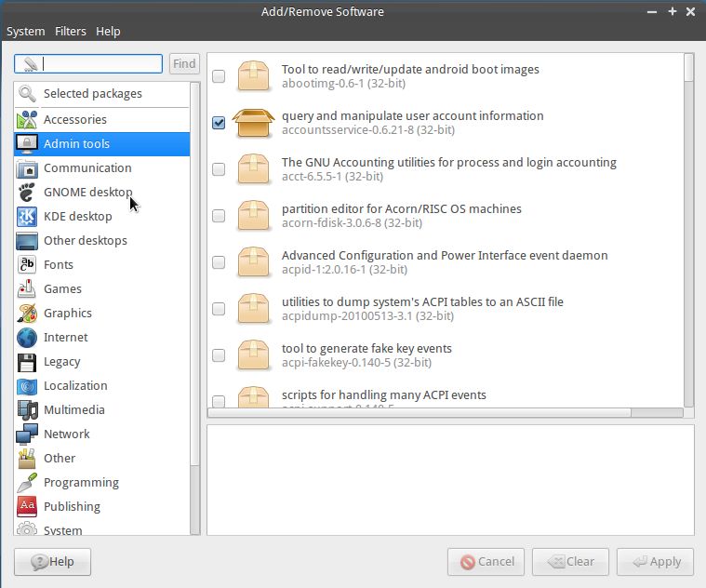
Task: Click the Selected packages magnifier icon
Action: (x=27, y=94)
